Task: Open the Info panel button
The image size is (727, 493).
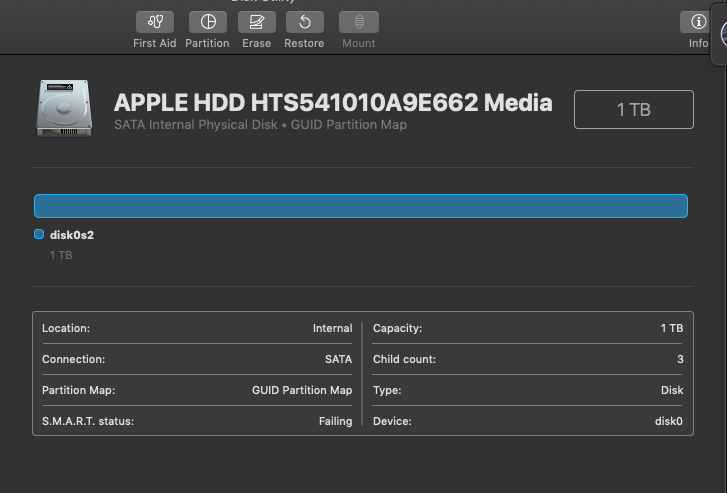Action: [x=697, y=22]
